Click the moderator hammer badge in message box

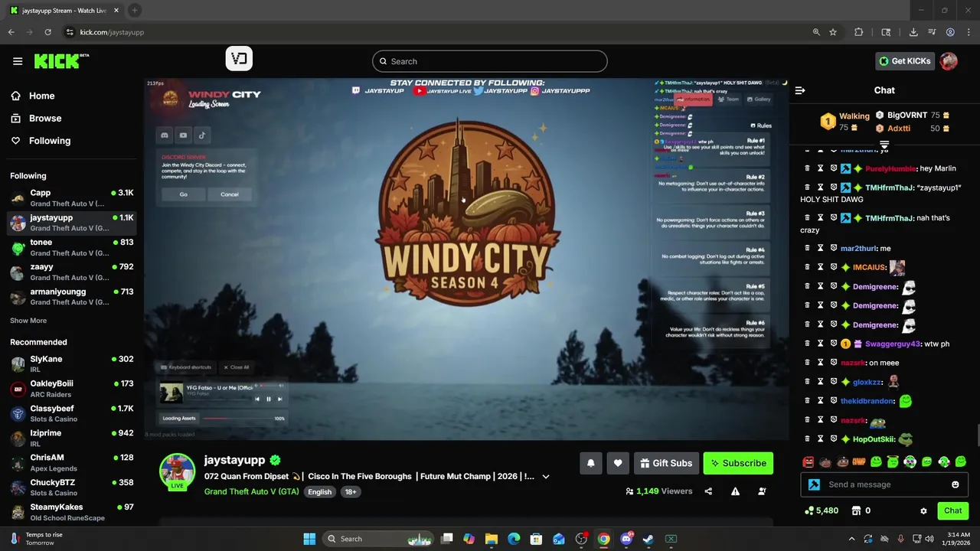[x=814, y=484]
